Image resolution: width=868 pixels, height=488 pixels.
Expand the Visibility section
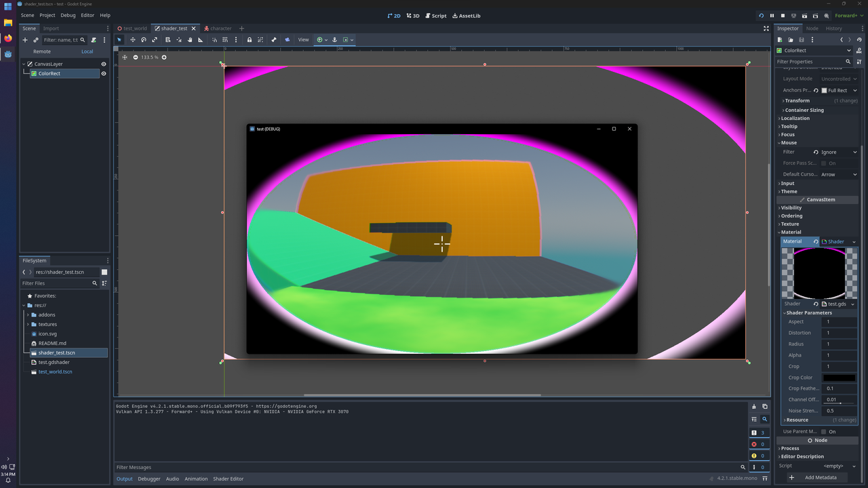[791, 207]
